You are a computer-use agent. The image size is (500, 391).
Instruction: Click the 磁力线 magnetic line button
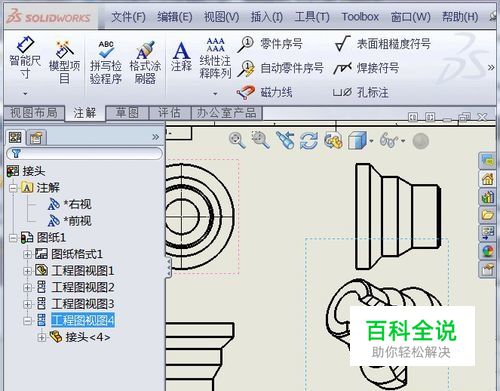pos(264,92)
